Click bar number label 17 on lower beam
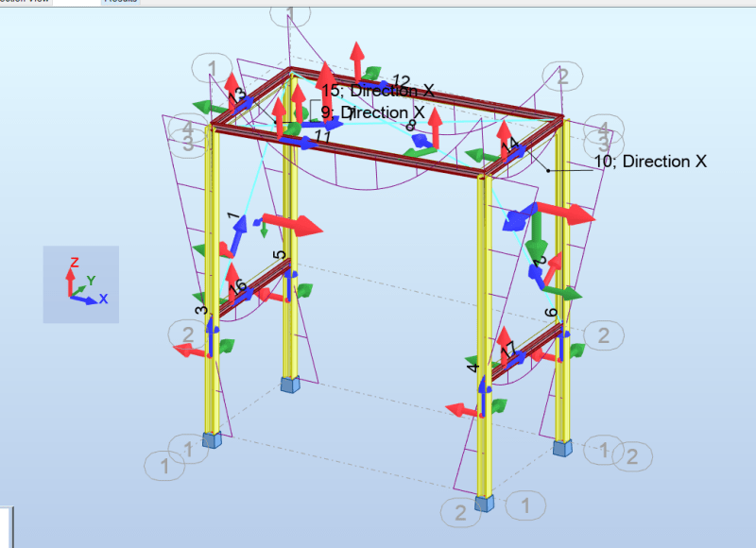This screenshot has width=756, height=548. (x=508, y=349)
